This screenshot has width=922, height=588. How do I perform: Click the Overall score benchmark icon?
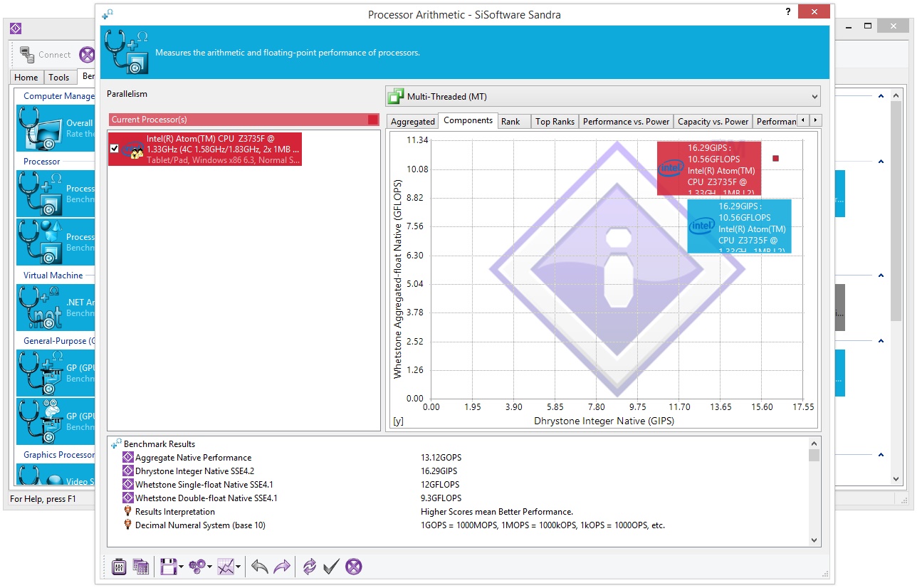(41, 128)
